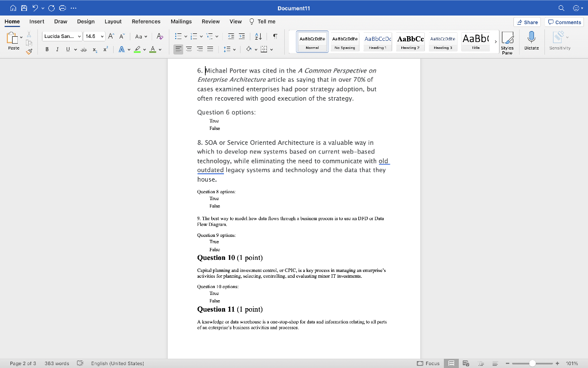Toggle bold formatting
The width and height of the screenshot is (588, 368).
pos(47,49)
